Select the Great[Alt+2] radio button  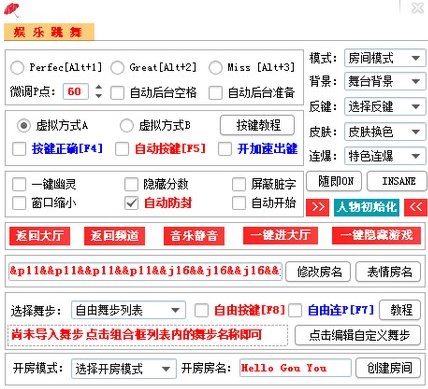click(x=117, y=68)
